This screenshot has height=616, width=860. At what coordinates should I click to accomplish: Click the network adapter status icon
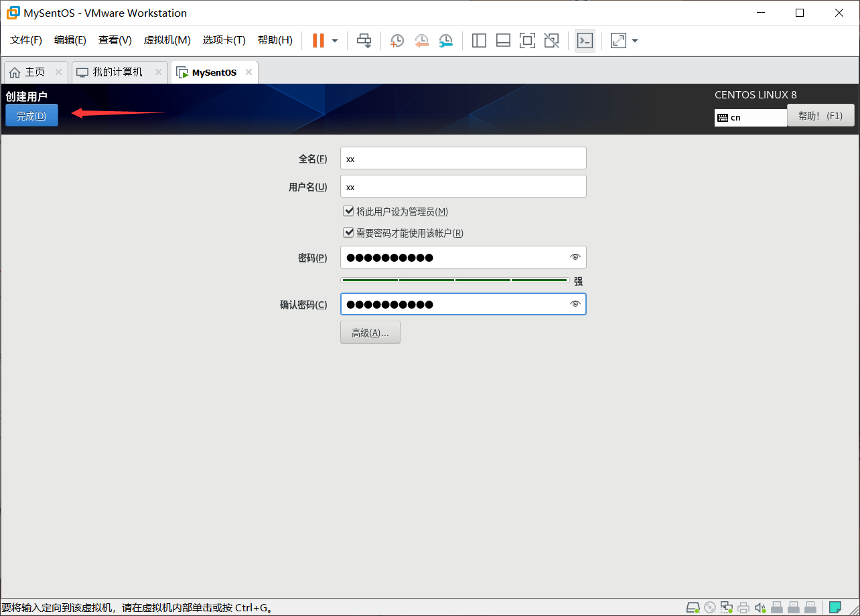click(727, 607)
